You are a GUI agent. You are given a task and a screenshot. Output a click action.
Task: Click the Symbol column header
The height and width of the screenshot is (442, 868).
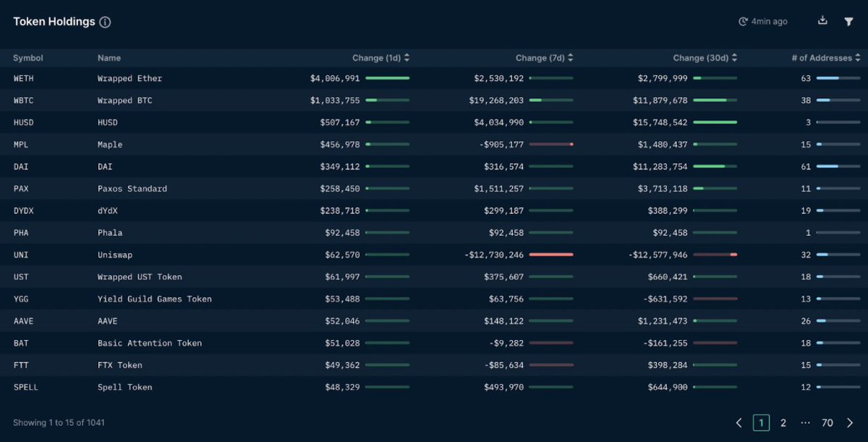click(x=28, y=58)
